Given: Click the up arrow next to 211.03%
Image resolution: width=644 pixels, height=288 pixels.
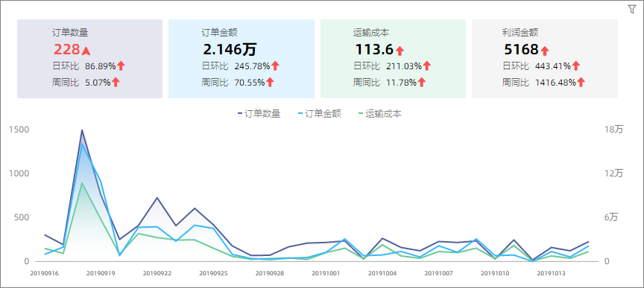Looking at the screenshot, I should pos(427,65).
